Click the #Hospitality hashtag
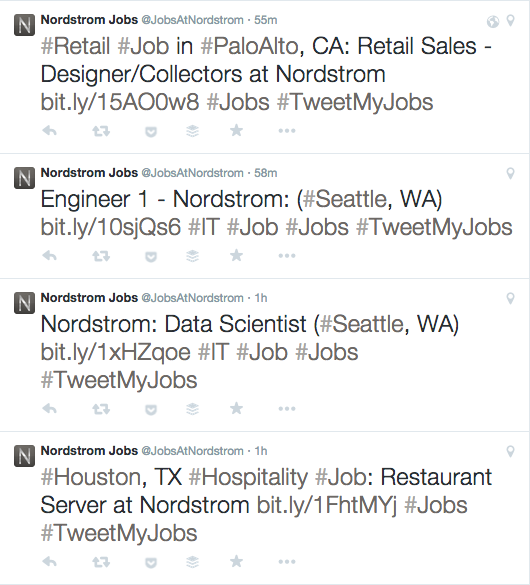The image size is (530, 585). coord(248,477)
